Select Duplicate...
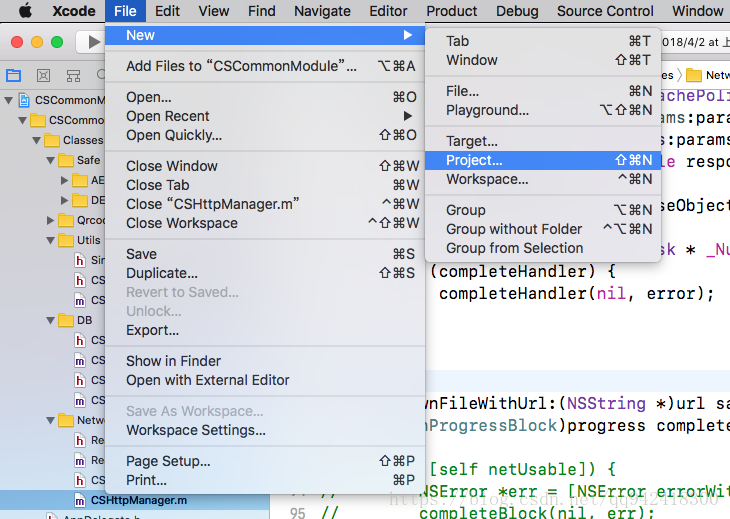The height and width of the screenshot is (519, 730). [x=265, y=273]
